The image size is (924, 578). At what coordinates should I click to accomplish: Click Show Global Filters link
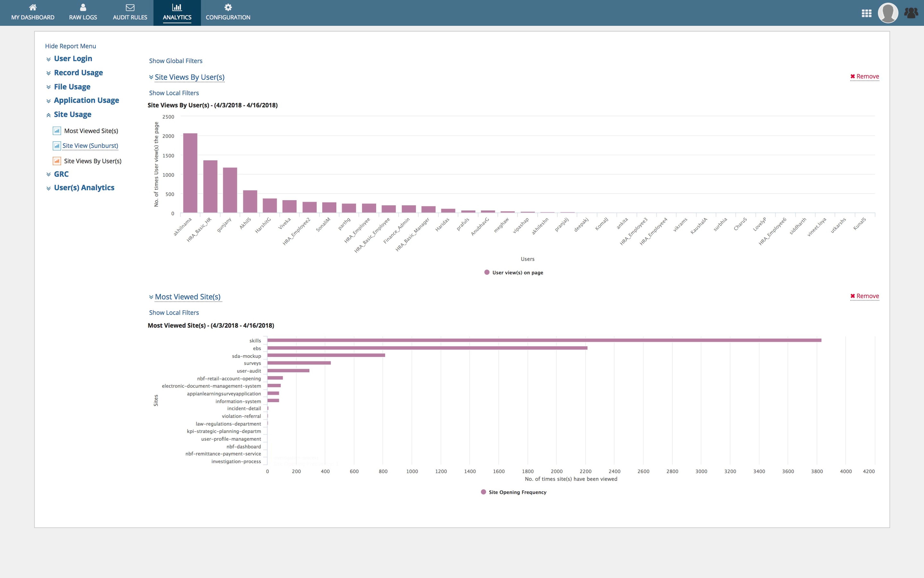coord(176,61)
